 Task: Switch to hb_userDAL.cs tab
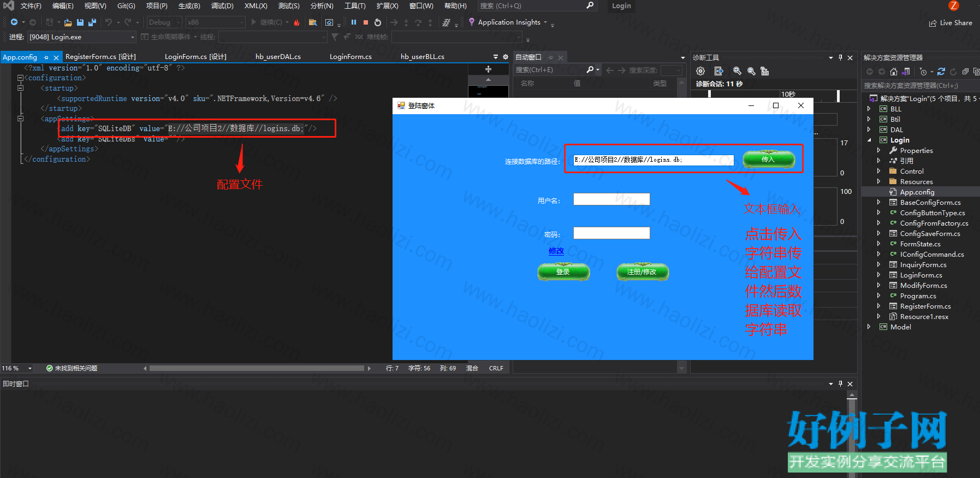(278, 57)
